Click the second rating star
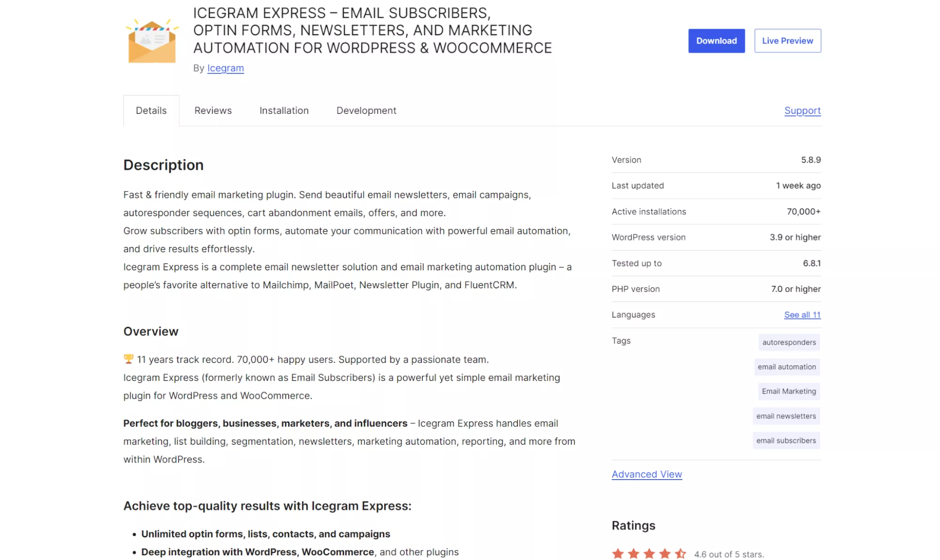 point(633,553)
